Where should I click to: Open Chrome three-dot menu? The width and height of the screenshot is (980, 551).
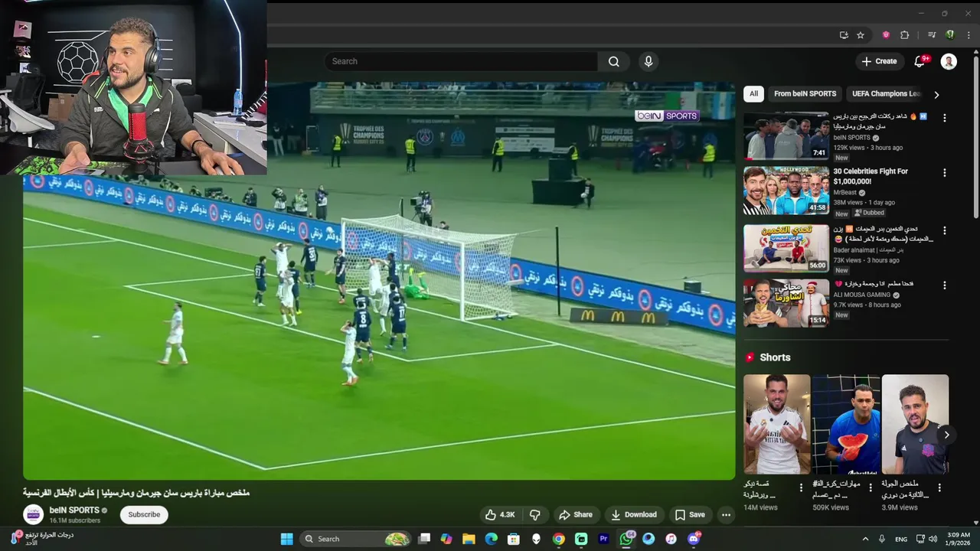click(969, 34)
